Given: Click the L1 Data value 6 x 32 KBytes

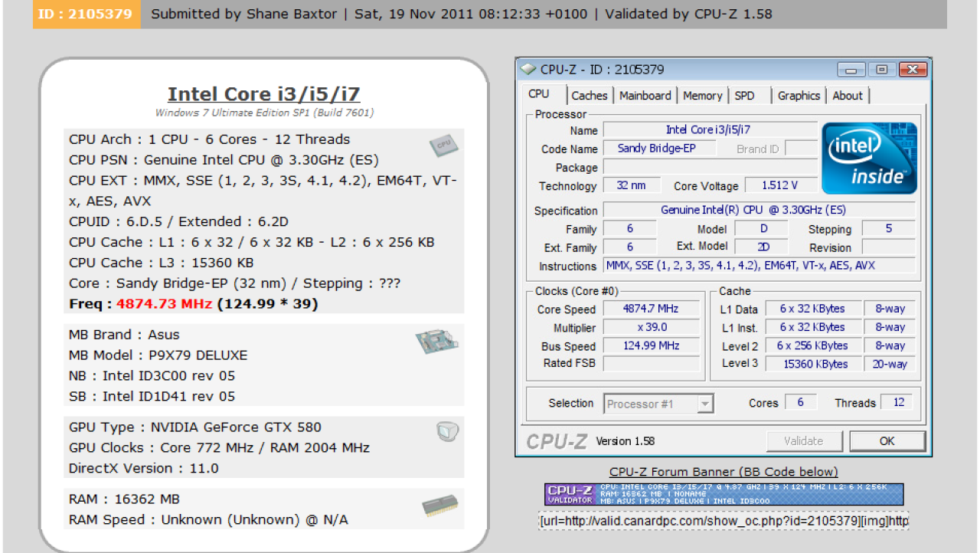Looking at the screenshot, I should pos(812,309).
